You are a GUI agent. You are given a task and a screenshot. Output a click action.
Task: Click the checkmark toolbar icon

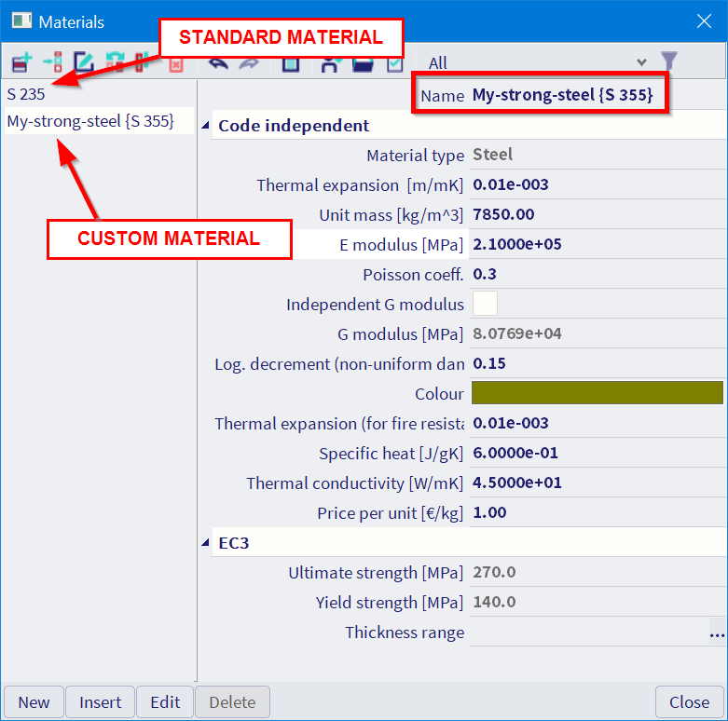pos(394,63)
